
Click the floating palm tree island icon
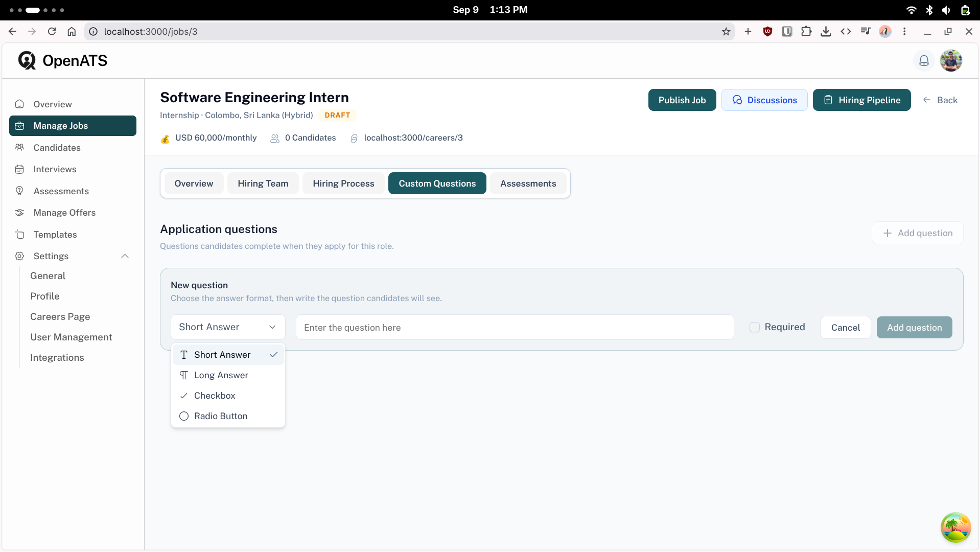955,527
